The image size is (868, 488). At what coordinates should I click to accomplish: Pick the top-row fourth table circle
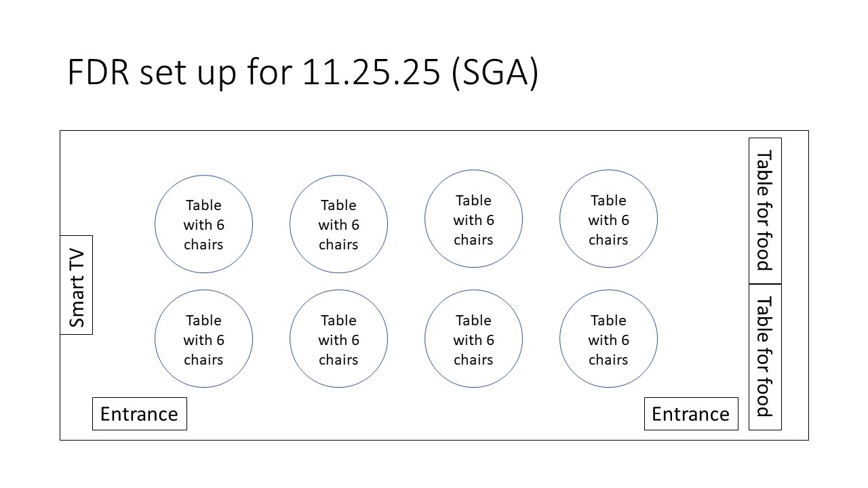click(608, 219)
